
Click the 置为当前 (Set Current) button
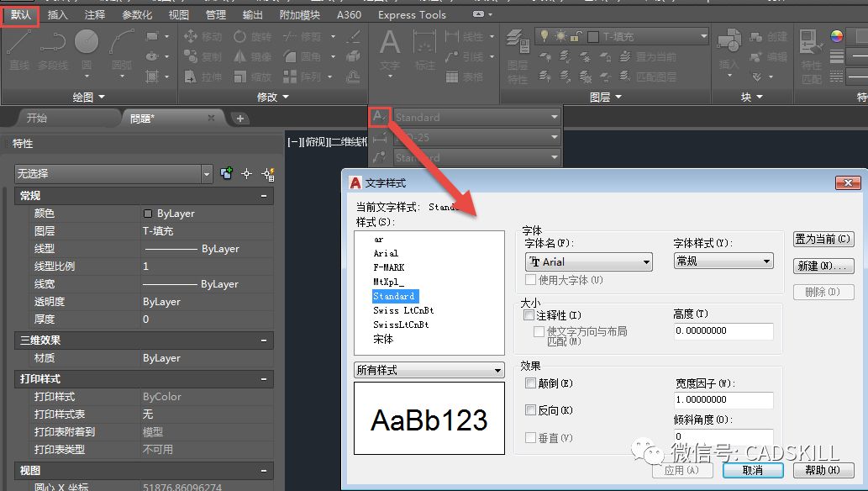[x=823, y=238]
